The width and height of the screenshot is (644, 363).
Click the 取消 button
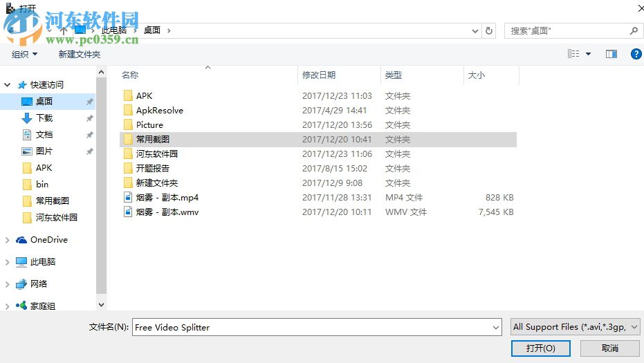(610, 348)
